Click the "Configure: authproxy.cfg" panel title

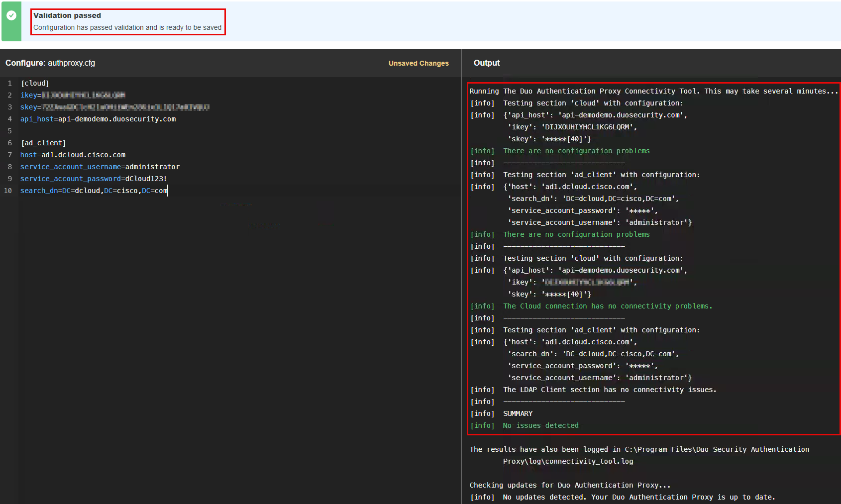click(x=50, y=63)
